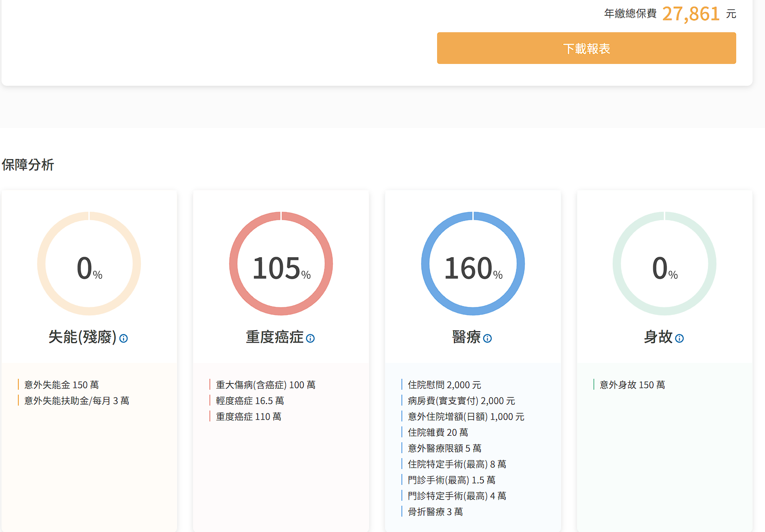Select the 160% 醫療 progress ring
Image resolution: width=765 pixels, height=532 pixels.
pos(473,264)
